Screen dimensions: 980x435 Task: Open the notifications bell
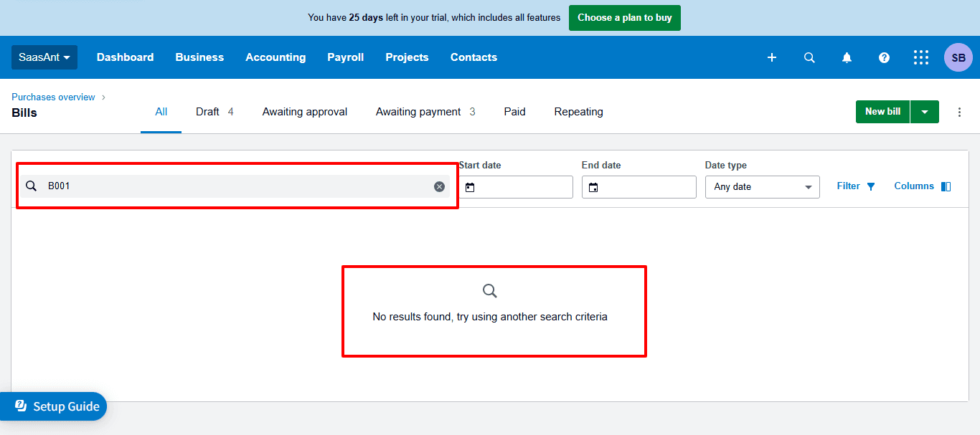click(x=847, y=57)
